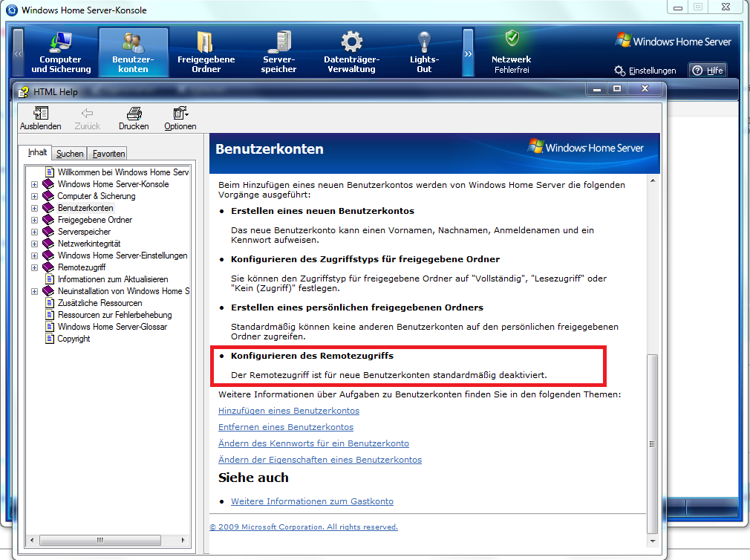The image size is (750, 560).
Task: Switch to the Inhalt tab
Action: 37,152
